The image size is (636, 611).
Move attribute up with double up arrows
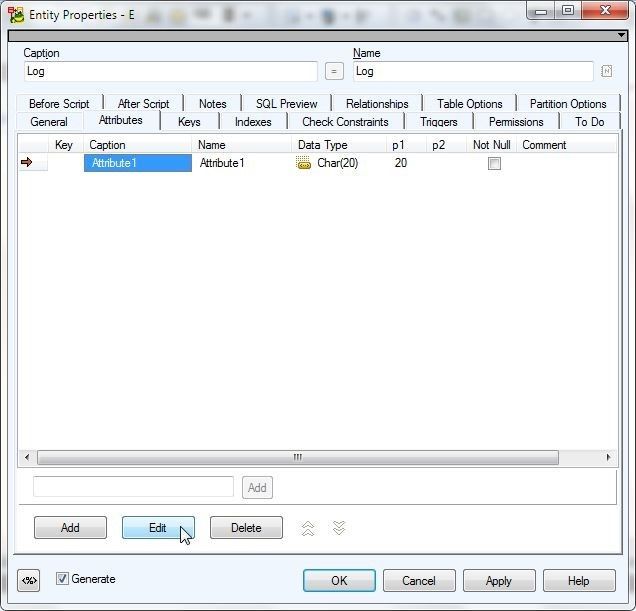click(x=308, y=528)
